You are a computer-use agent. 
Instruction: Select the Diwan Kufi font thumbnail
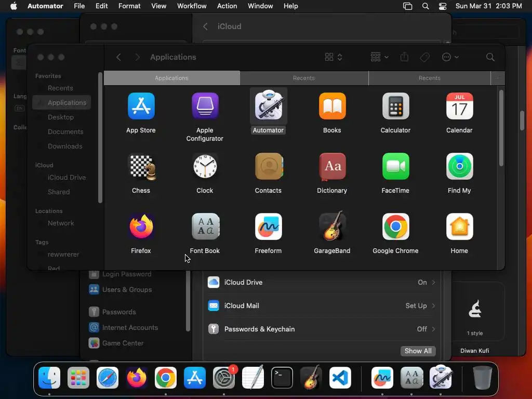click(x=475, y=312)
